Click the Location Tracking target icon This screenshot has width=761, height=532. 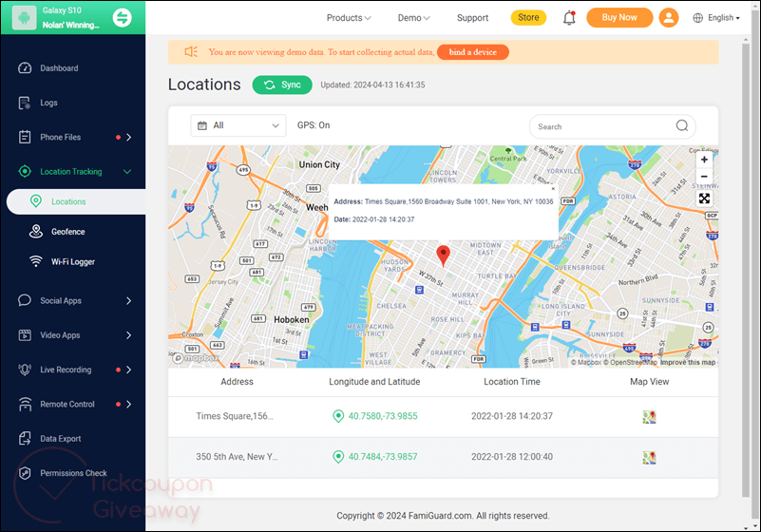(25, 171)
